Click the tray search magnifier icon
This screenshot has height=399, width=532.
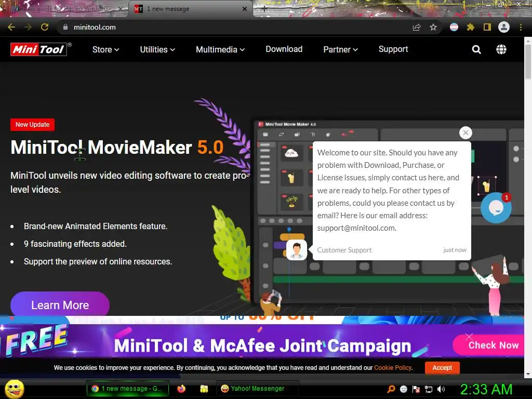(x=391, y=389)
